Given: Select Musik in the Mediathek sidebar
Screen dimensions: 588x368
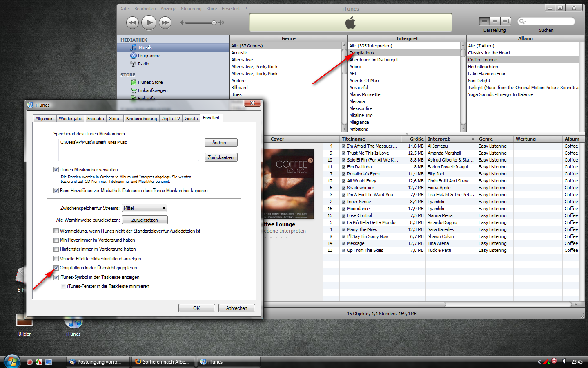Looking at the screenshot, I should click(x=173, y=47).
